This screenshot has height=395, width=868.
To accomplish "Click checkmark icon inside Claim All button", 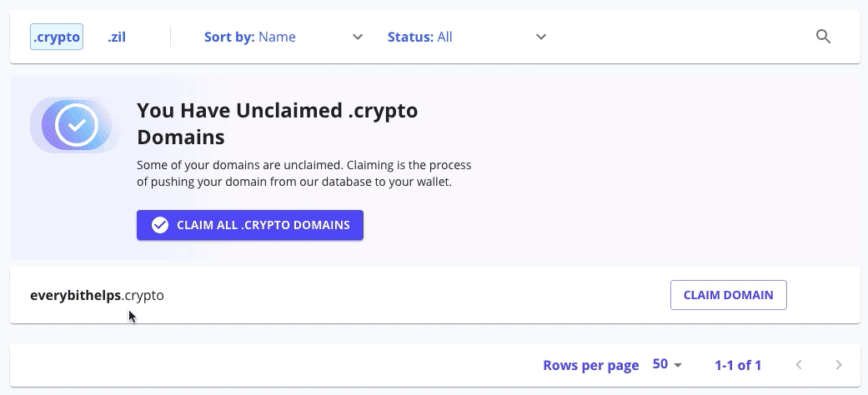I will coord(160,225).
